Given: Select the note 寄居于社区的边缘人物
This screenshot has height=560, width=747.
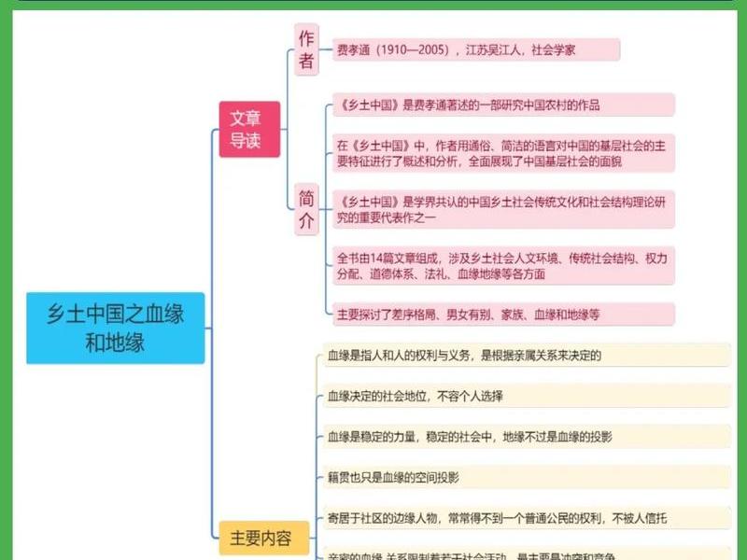Looking at the screenshot, I should pyautogui.click(x=527, y=518).
